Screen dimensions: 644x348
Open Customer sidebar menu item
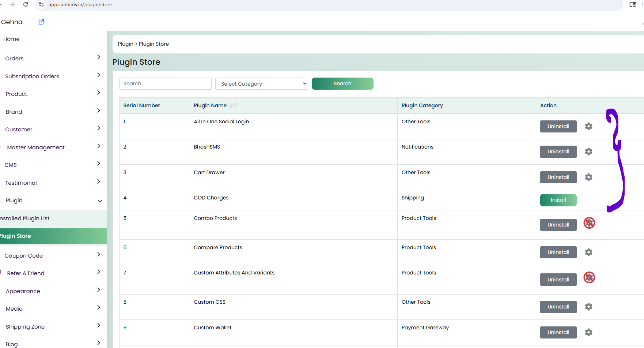click(19, 130)
